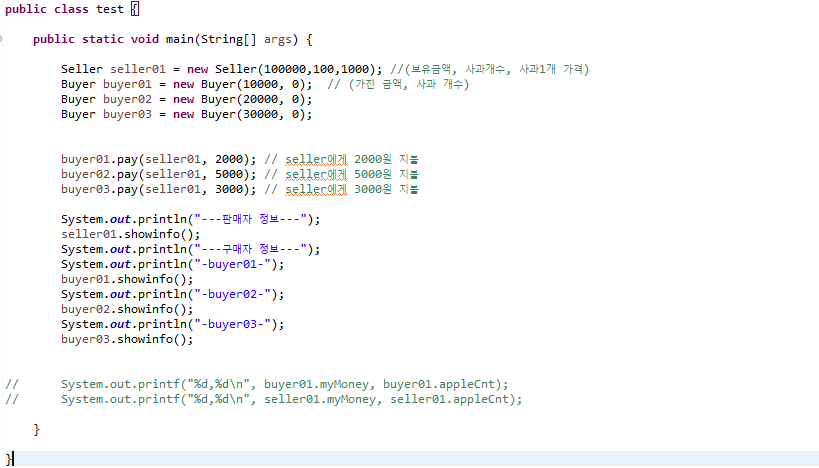This screenshot has width=819, height=468.
Task: Click the class name 'test' in the declaration
Action: 110,9
